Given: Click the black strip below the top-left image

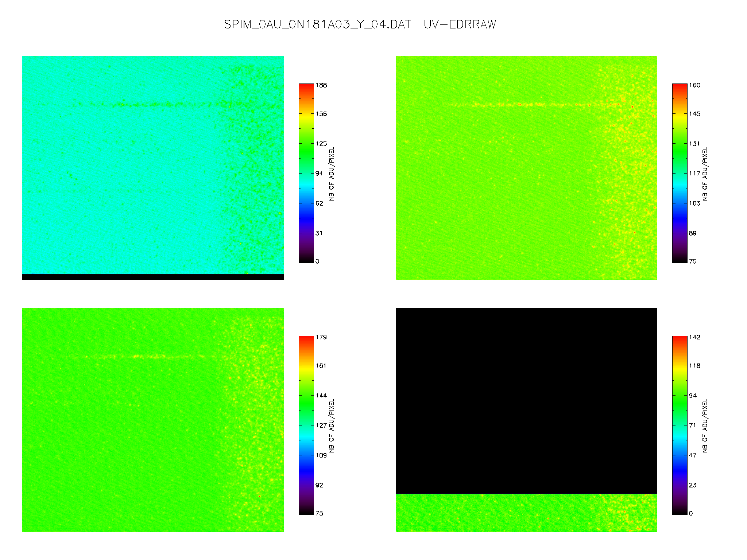Looking at the screenshot, I should click(x=153, y=277).
